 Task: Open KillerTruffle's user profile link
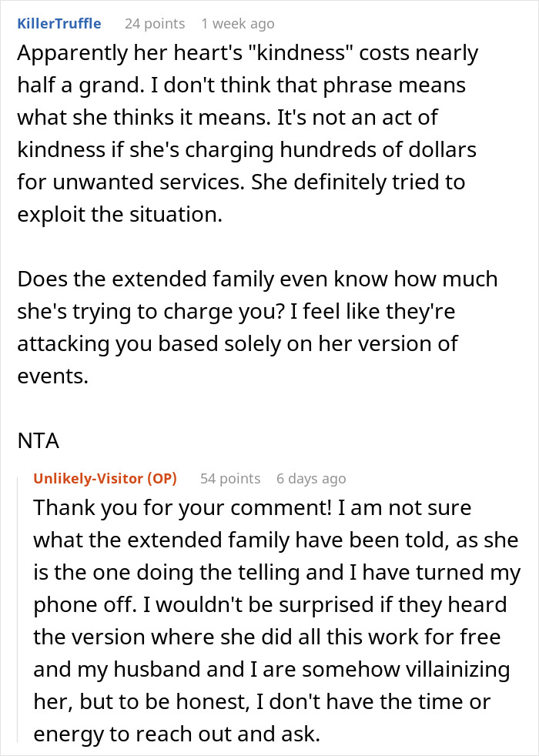click(59, 24)
